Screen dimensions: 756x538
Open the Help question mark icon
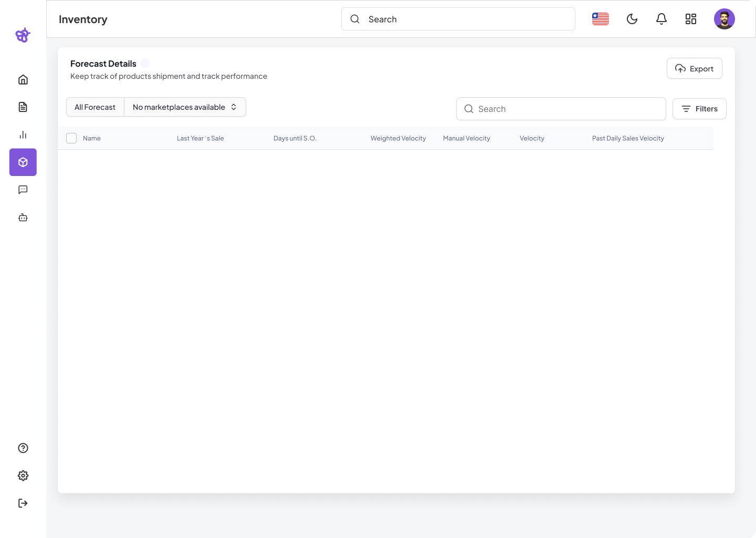23,448
